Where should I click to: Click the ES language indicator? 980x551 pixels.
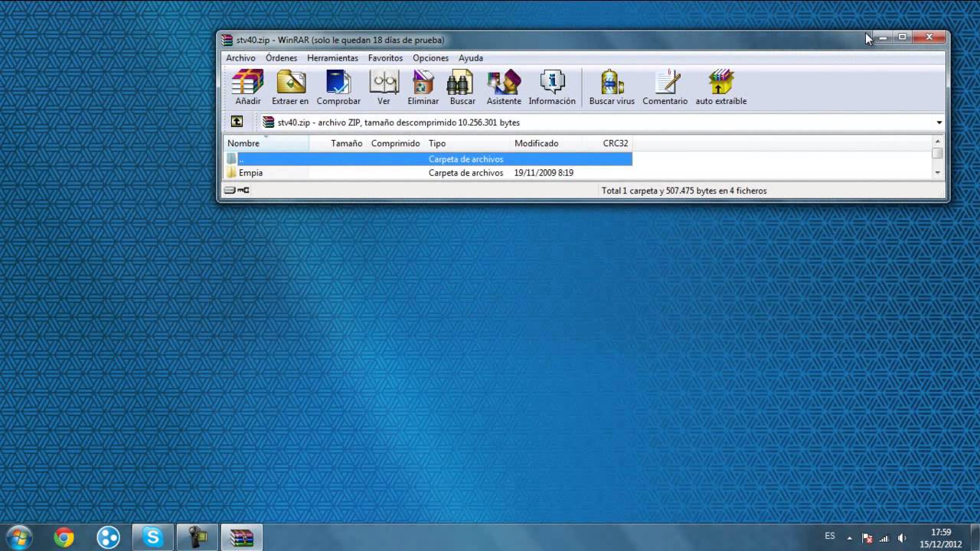click(830, 536)
